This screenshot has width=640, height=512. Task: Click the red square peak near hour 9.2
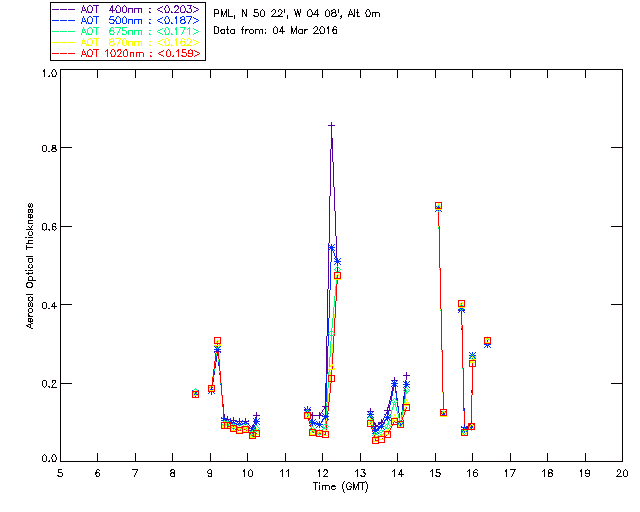point(218,341)
